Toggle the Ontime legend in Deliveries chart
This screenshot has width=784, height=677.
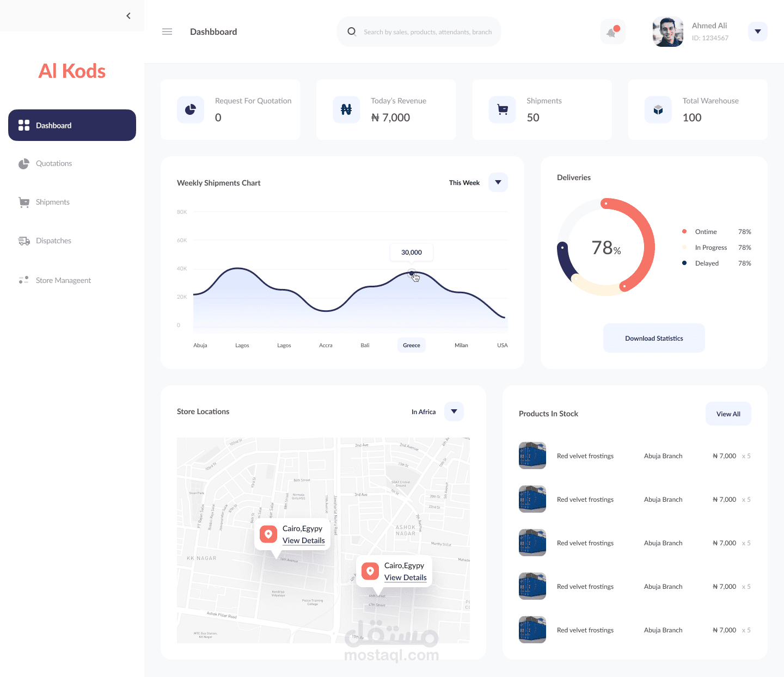(x=706, y=231)
